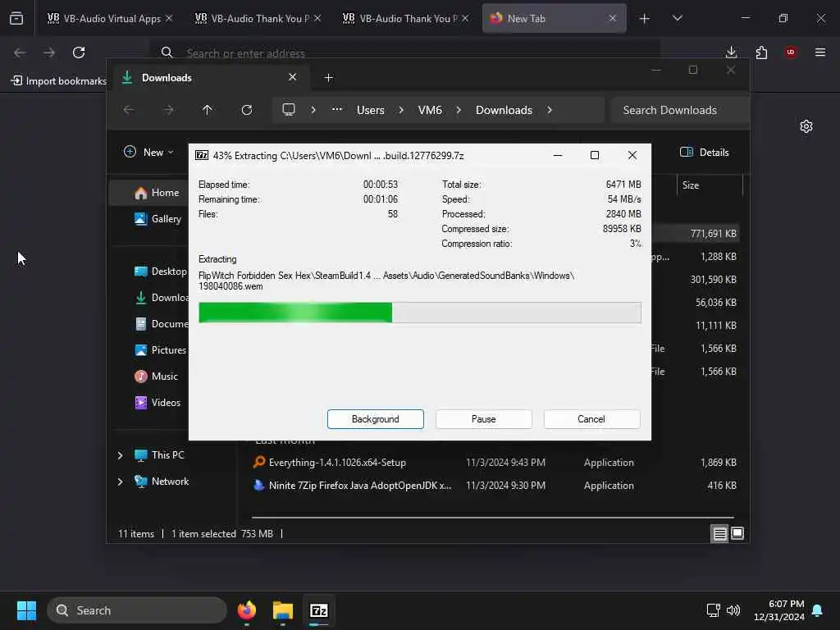Image resolution: width=840 pixels, height=630 pixels.
Task: Open Firefox from the taskbar
Action: pyautogui.click(x=246, y=610)
